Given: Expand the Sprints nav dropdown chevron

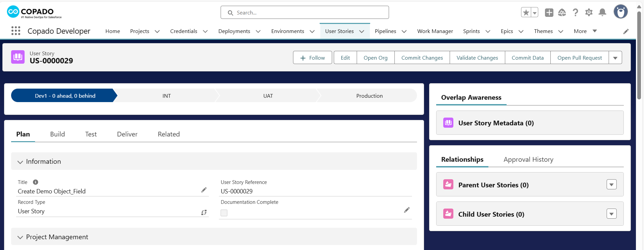Looking at the screenshot, I should pos(488,31).
